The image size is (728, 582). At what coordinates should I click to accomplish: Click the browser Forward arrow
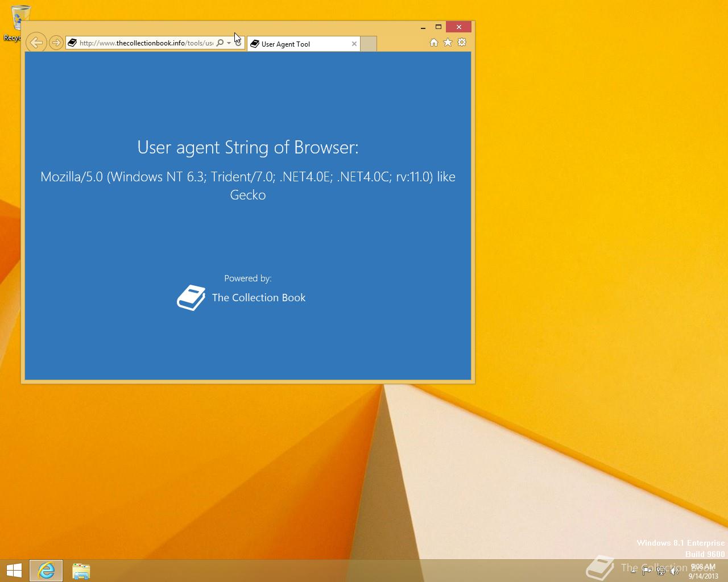pyautogui.click(x=56, y=43)
